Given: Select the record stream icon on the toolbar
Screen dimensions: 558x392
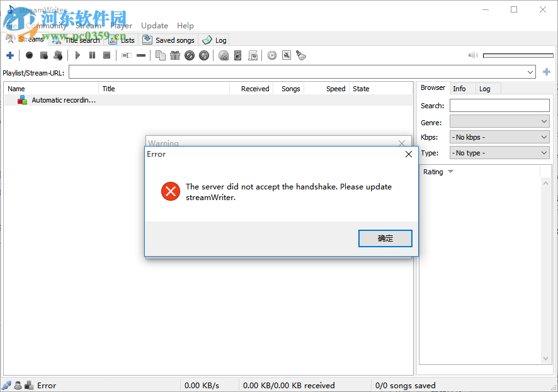Looking at the screenshot, I should [29, 55].
